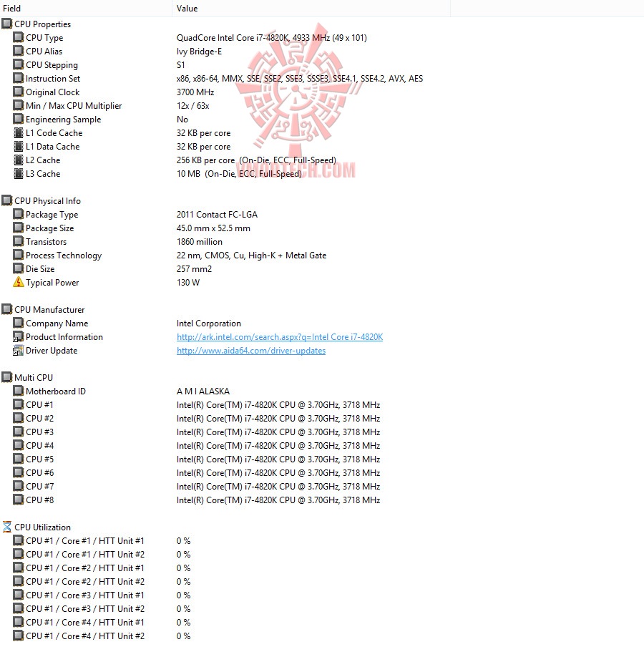Select the value '45.0 mm x 52.5 mm'
644x652 pixels.
click(x=213, y=228)
